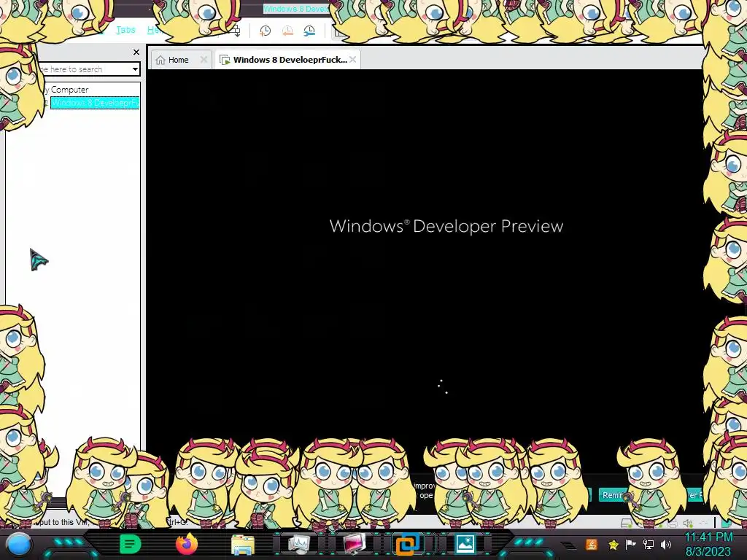Open the pink monitor taskbar app
Image resolution: width=747 pixels, height=560 pixels.
point(355,544)
